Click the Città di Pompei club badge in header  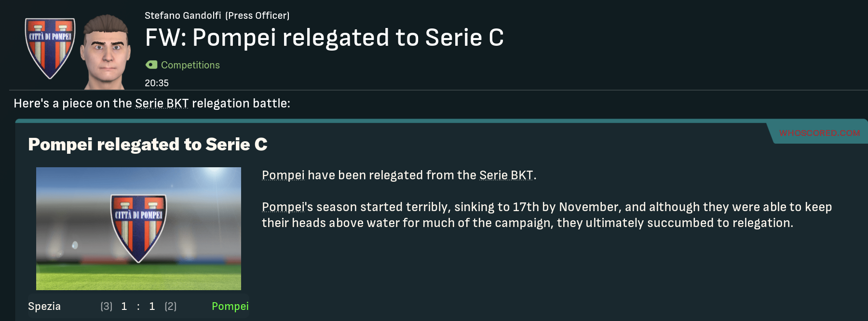coord(50,47)
